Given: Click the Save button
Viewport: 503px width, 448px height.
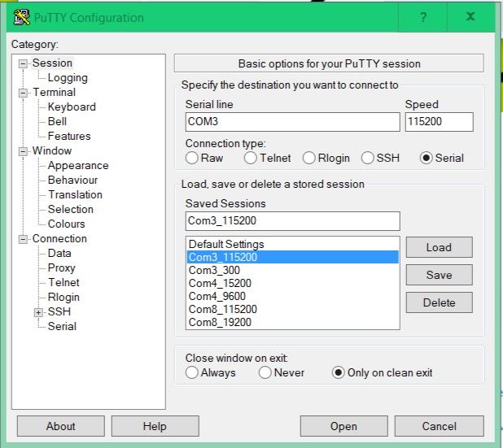Looking at the screenshot, I should [x=440, y=275].
